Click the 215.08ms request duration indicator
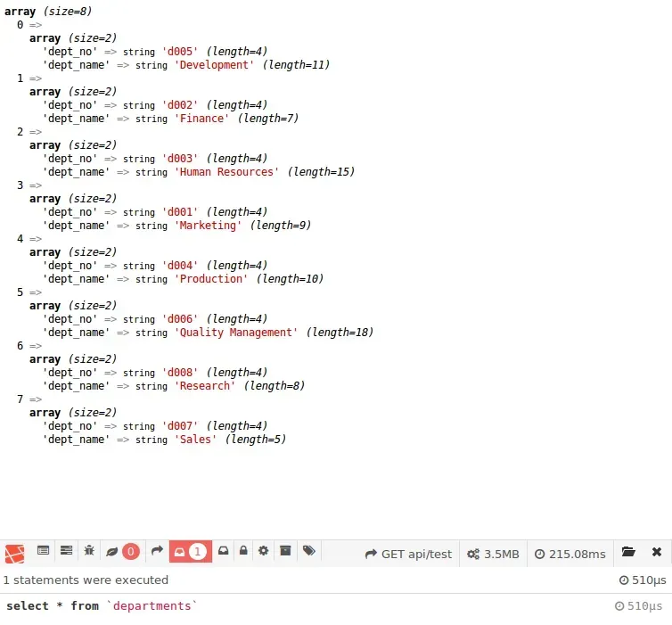672x625 pixels. (x=570, y=555)
